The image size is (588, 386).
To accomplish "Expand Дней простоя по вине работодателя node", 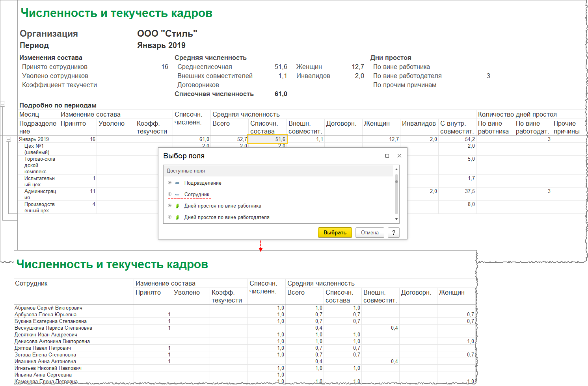I will (169, 217).
